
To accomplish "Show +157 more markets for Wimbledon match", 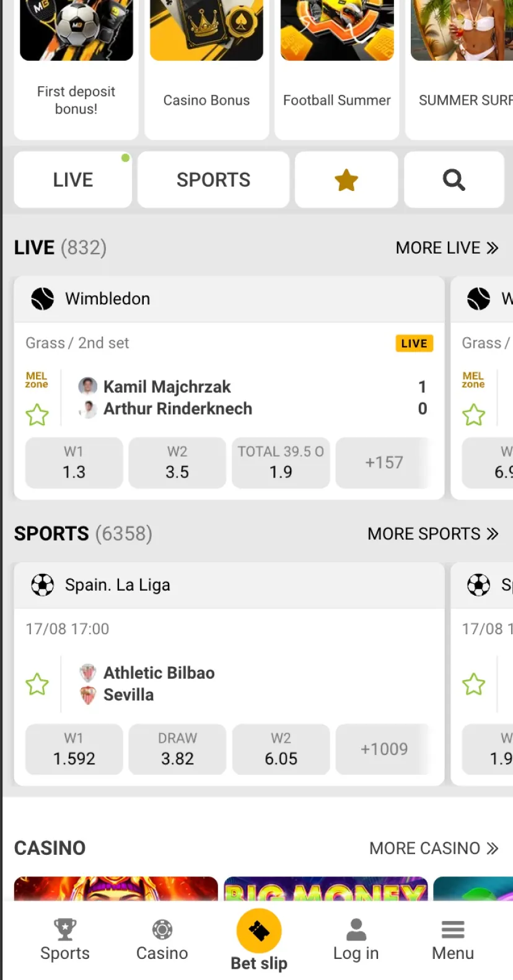I will [x=384, y=463].
